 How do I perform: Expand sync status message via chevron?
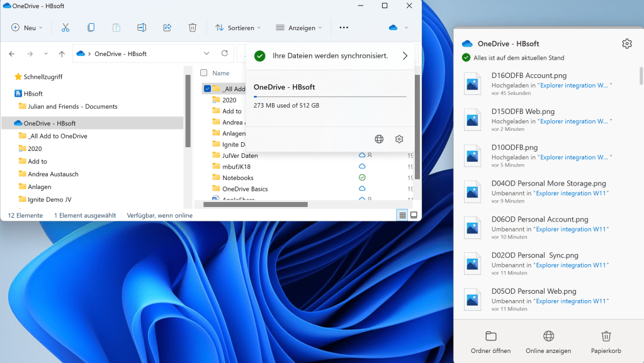405,55
